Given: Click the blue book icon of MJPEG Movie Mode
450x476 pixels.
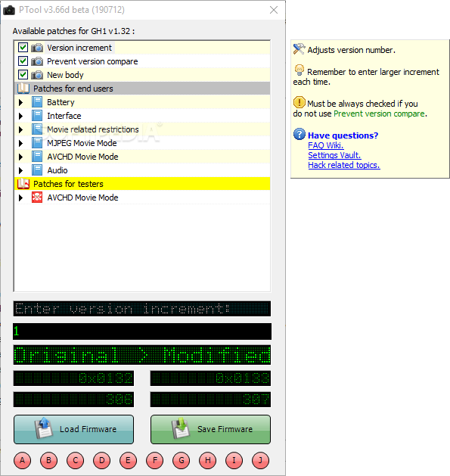Looking at the screenshot, I should tap(37, 143).
